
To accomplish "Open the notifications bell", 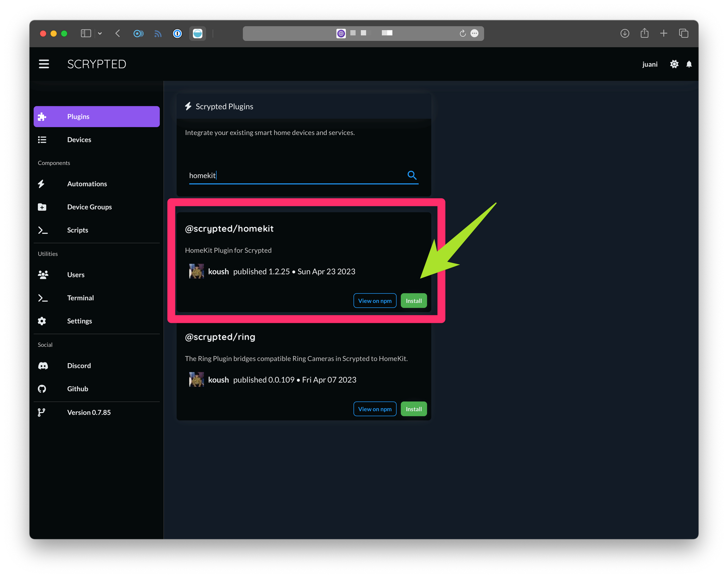I will [689, 64].
